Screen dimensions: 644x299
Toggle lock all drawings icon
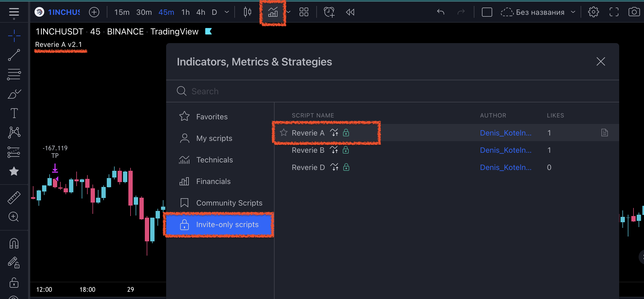pyautogui.click(x=14, y=283)
